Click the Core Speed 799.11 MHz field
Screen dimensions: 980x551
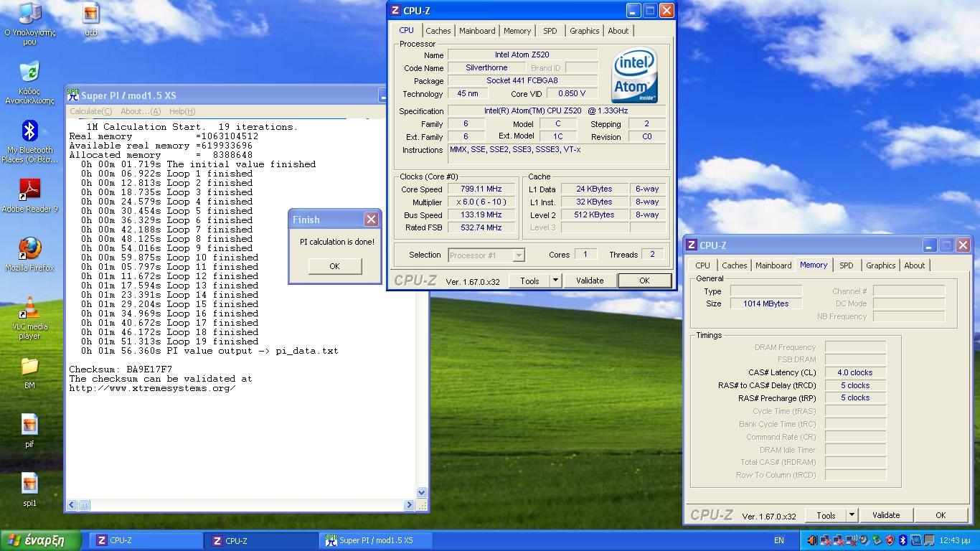click(x=481, y=189)
